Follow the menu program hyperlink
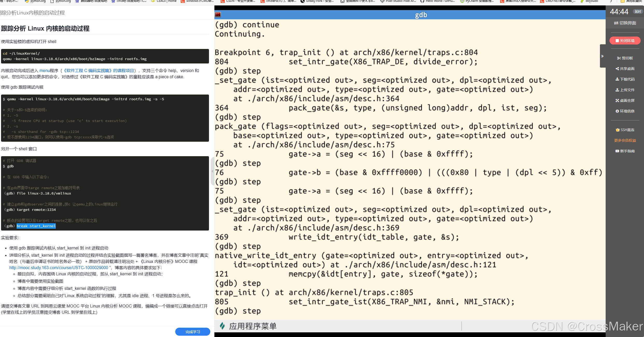The height and width of the screenshot is (337, 644). pyautogui.click(x=44, y=70)
